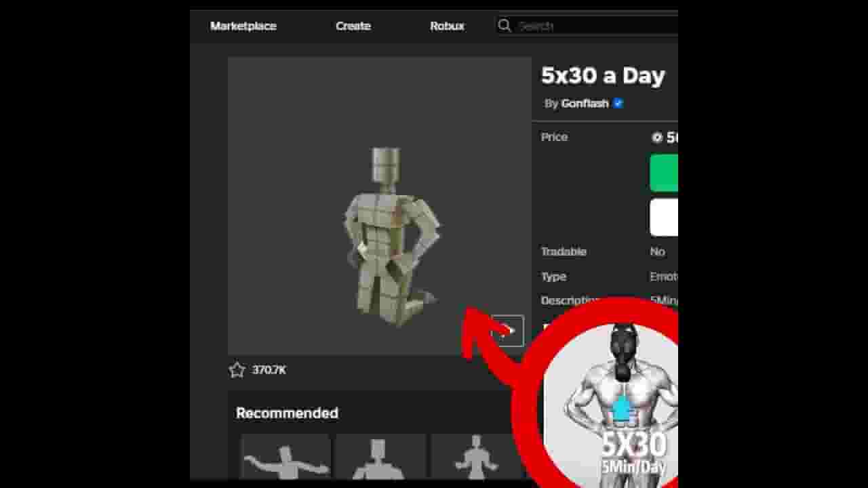Click the verified badge beside Gonflash
The image size is (868, 488).
click(618, 104)
